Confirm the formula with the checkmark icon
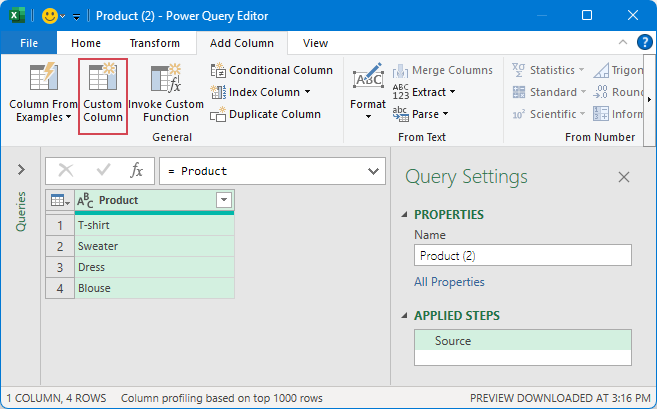657x409 pixels. (103, 170)
